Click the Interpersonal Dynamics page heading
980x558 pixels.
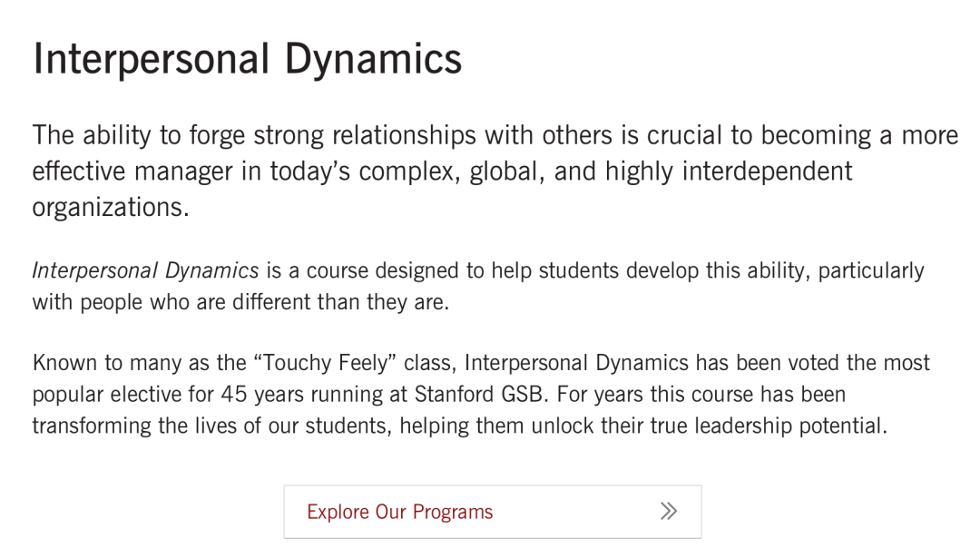(248, 59)
